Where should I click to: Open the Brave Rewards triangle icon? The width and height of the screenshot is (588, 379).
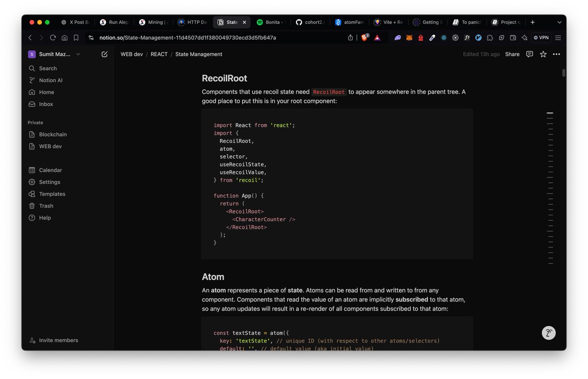[x=377, y=38]
